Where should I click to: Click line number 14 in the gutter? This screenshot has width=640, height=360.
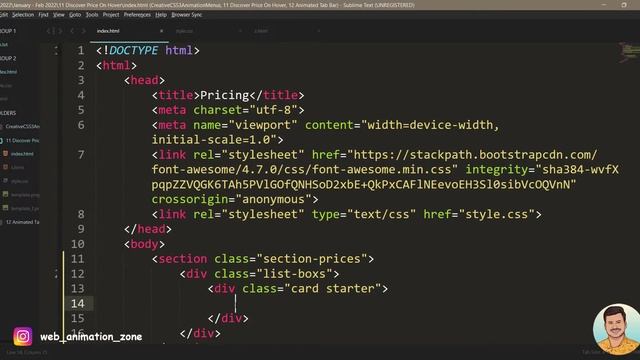[x=78, y=304]
